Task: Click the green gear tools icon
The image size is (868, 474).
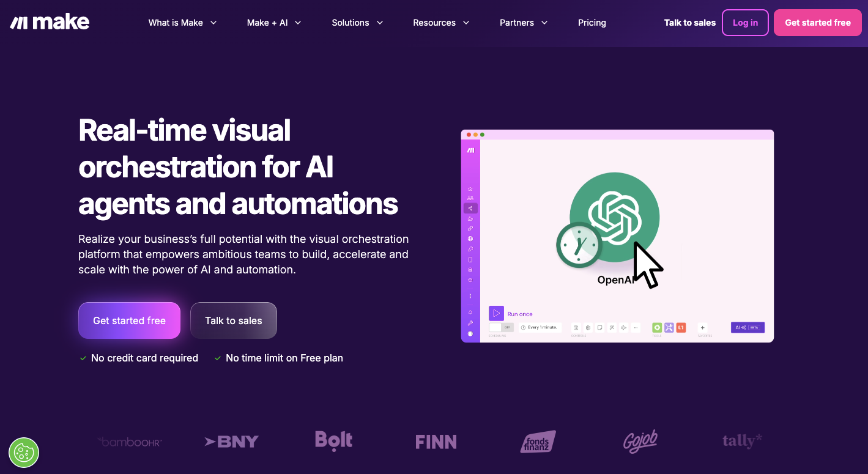Action: (x=657, y=328)
